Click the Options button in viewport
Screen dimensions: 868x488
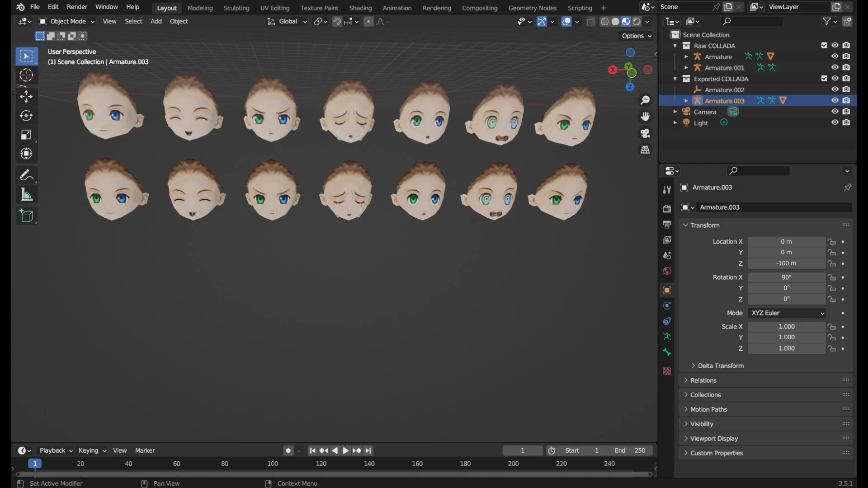coord(636,36)
